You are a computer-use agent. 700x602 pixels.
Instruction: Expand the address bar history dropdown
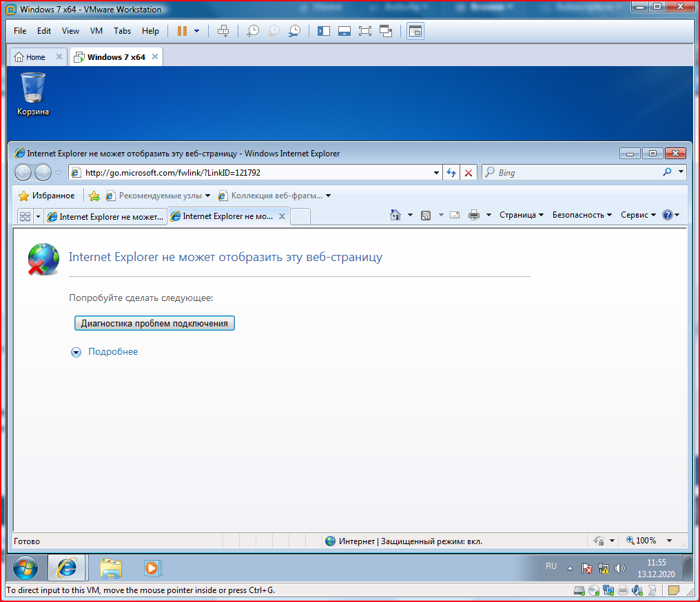click(436, 173)
